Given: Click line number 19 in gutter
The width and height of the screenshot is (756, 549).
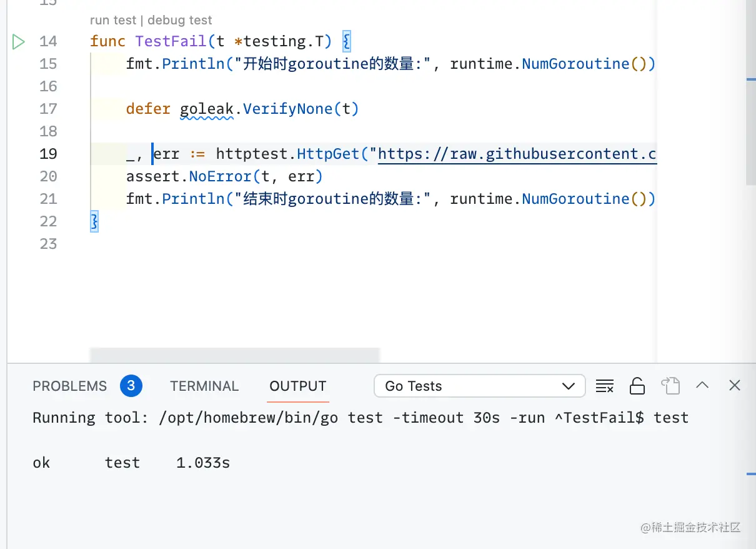Looking at the screenshot, I should (48, 154).
